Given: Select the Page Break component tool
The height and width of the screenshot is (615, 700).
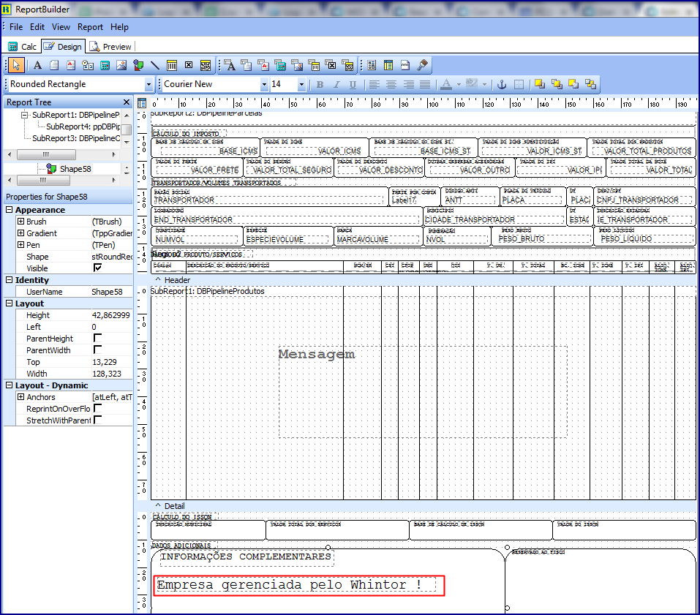Looking at the screenshot, I should pyautogui.click(x=405, y=65).
